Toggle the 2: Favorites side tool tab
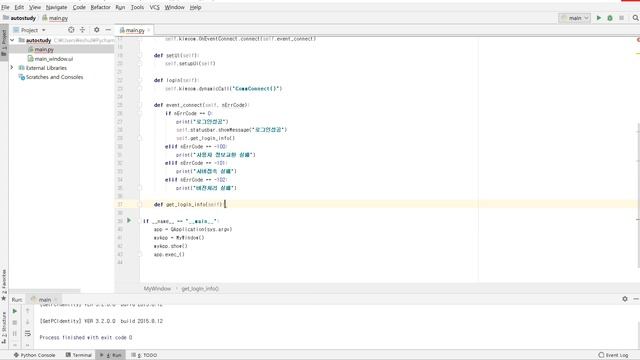This screenshot has height=360, width=640. 4,284
